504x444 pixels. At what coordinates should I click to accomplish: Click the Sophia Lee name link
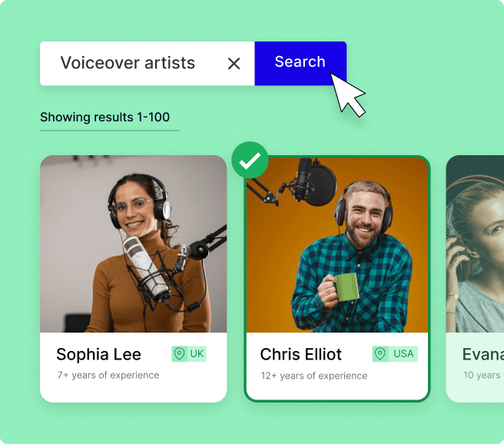coord(98,354)
